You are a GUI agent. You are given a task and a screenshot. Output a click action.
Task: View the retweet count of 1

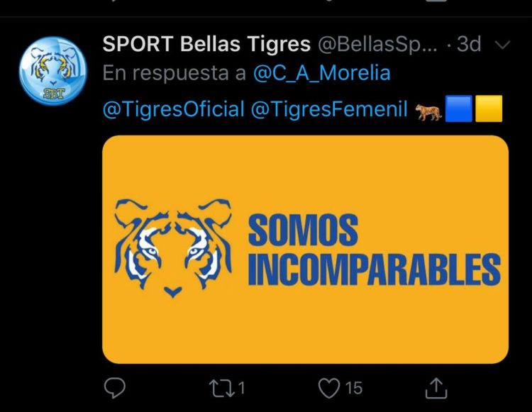point(241,388)
